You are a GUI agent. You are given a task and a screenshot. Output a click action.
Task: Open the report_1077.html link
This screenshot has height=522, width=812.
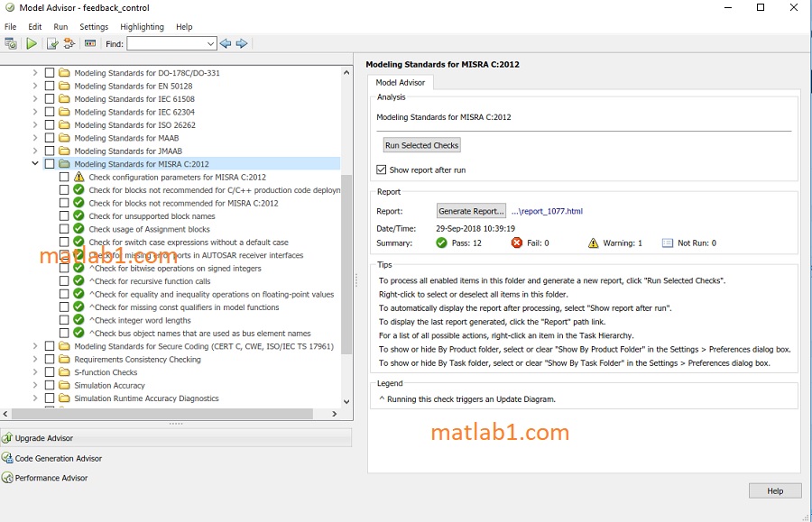[x=547, y=211]
